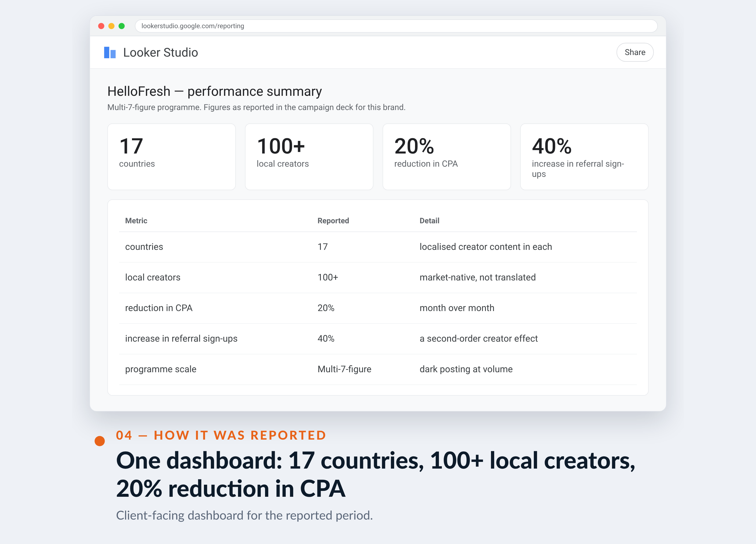Click the Detail column header

[429, 220]
